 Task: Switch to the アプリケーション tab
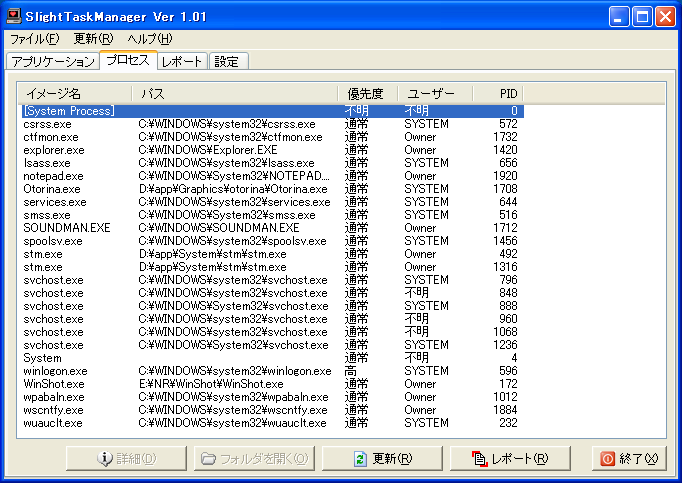[x=53, y=61]
